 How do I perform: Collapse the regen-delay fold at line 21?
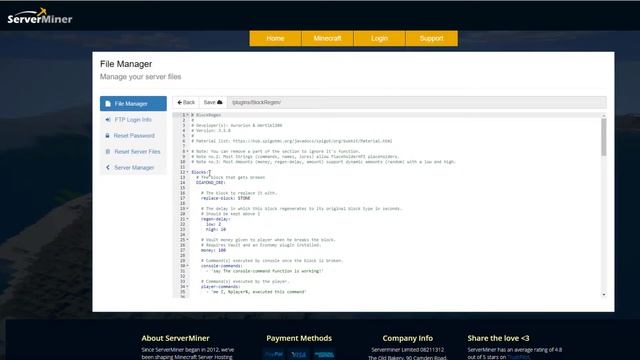pos(188,219)
